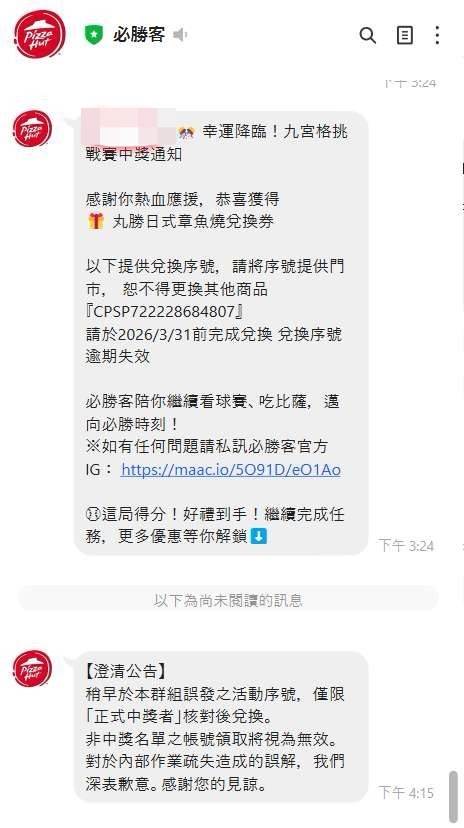Open Pizza Hut profile picture in header
Image resolution: width=464 pixels, height=828 pixels.
(40, 34)
